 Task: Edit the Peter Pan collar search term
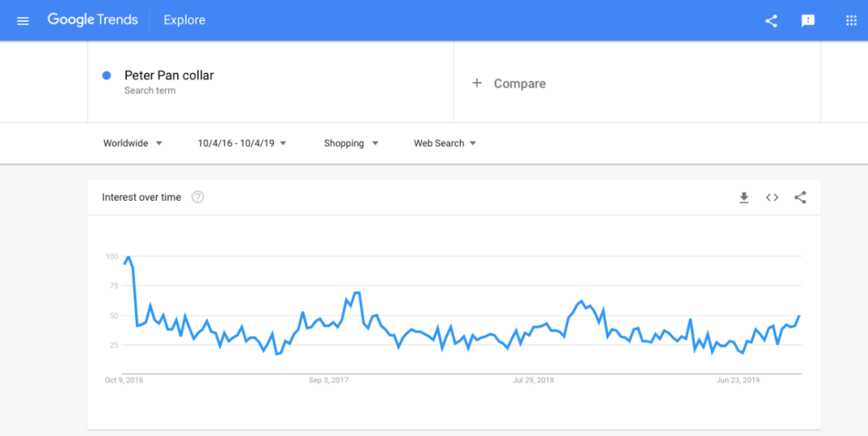(x=169, y=75)
